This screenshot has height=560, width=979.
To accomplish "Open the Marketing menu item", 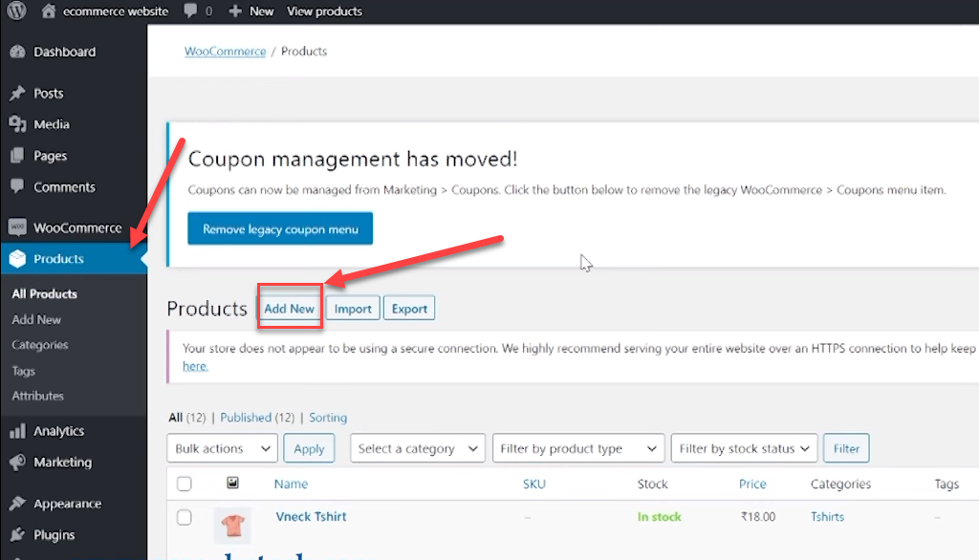I will [x=62, y=462].
